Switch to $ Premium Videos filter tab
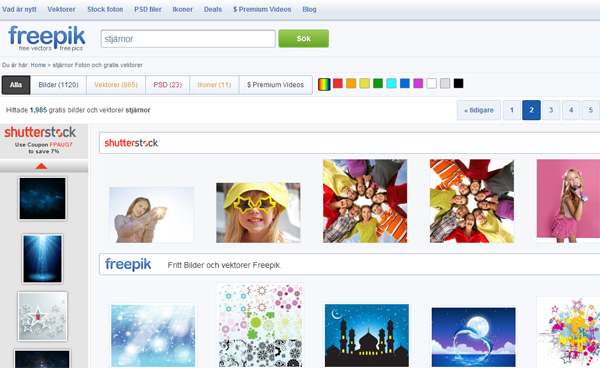 pyautogui.click(x=276, y=85)
